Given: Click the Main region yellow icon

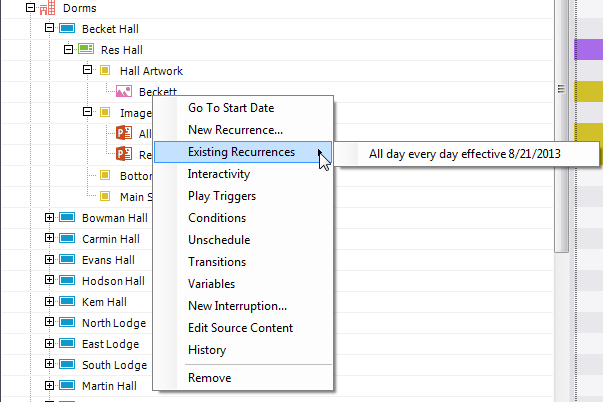Looking at the screenshot, I should click(x=105, y=196).
